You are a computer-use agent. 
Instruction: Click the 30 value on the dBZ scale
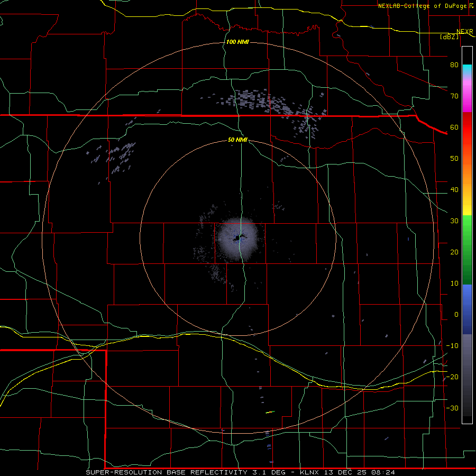click(454, 221)
